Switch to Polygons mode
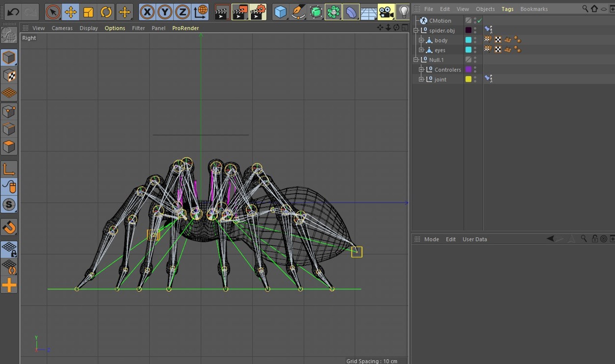This screenshot has width=615, height=364. [9, 147]
